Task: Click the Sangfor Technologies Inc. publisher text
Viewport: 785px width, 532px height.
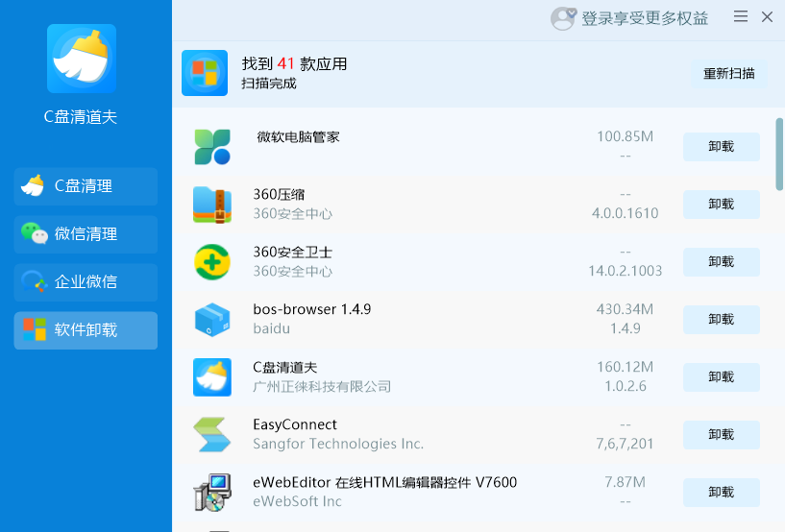Action: [338, 444]
